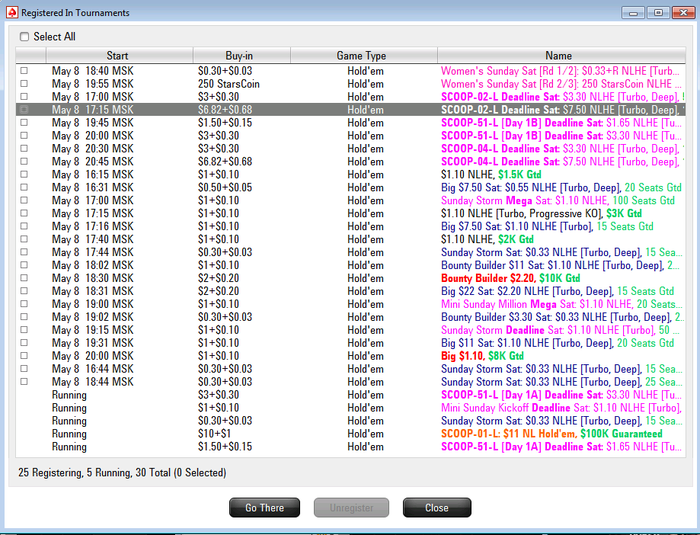Click the Go There button

click(264, 508)
